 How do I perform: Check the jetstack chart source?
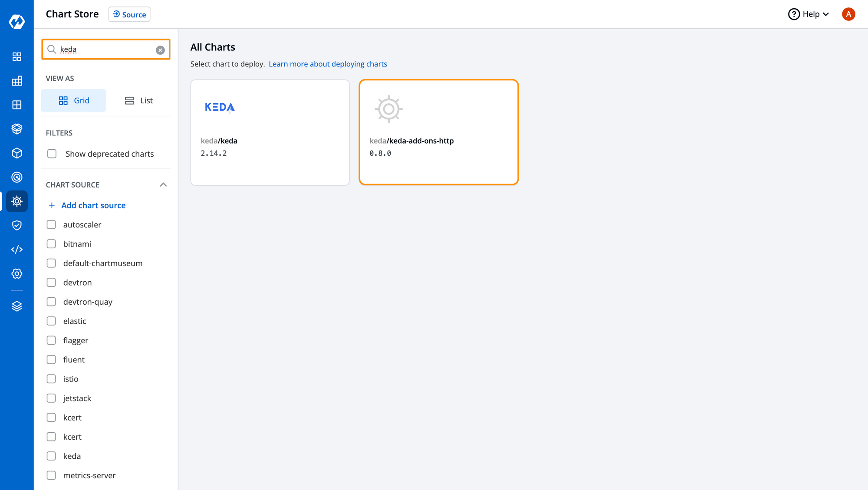pos(51,398)
